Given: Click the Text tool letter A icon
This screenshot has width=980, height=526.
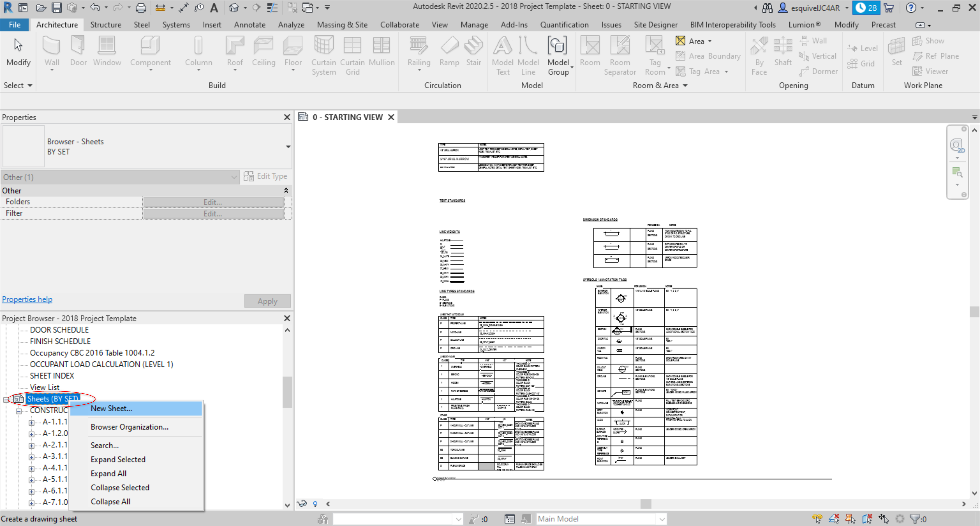Looking at the screenshot, I should 214,8.
